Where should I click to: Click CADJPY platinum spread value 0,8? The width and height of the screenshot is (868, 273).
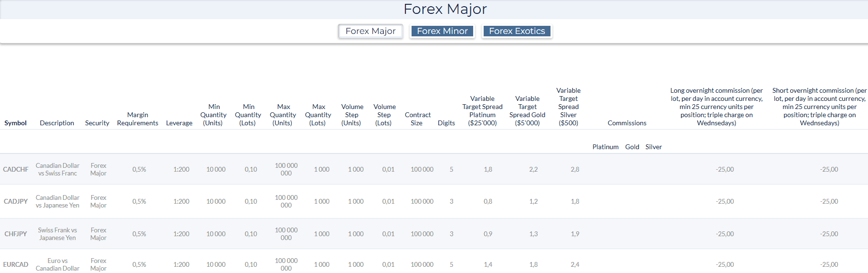488,201
